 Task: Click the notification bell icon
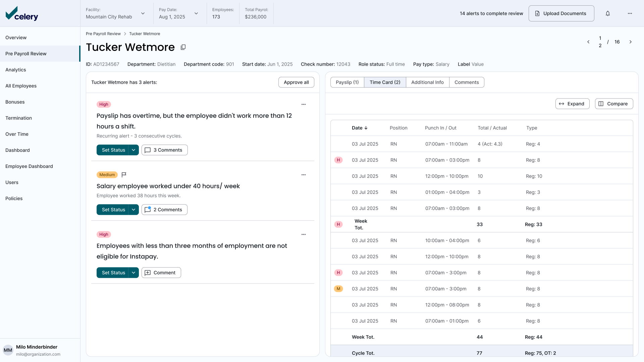(607, 13)
